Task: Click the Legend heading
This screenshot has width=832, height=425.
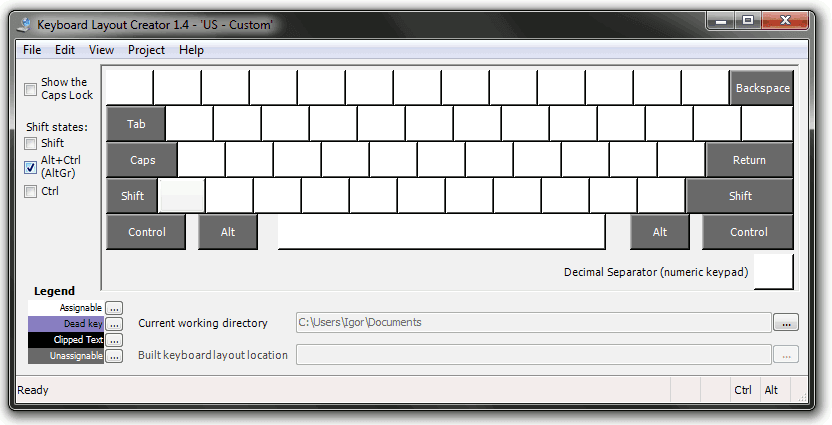Action: (54, 291)
